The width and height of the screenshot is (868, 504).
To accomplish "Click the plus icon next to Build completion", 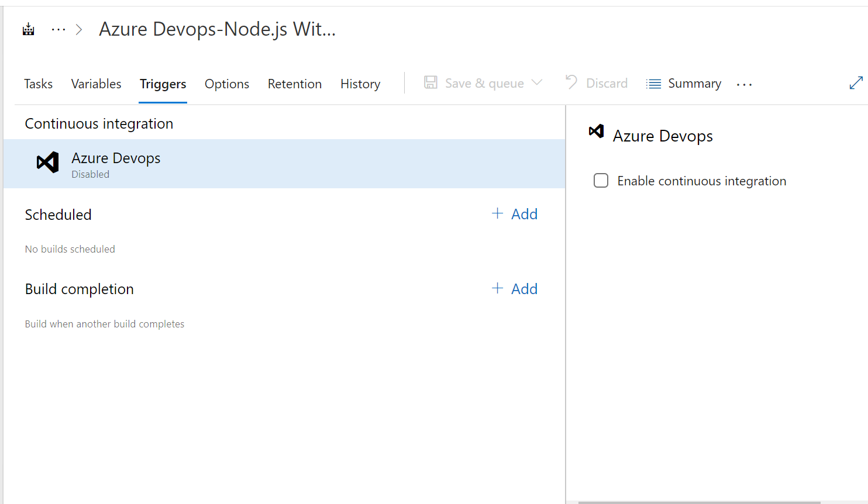I will (497, 288).
